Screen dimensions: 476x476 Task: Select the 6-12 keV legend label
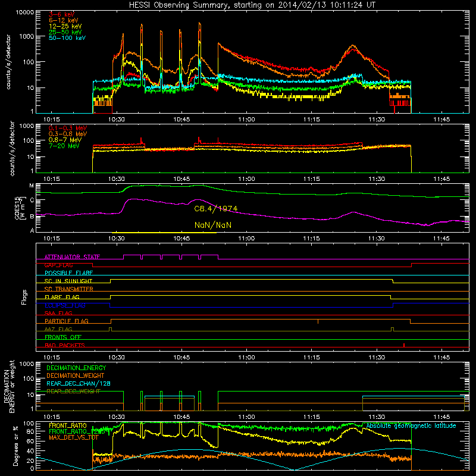[64, 20]
